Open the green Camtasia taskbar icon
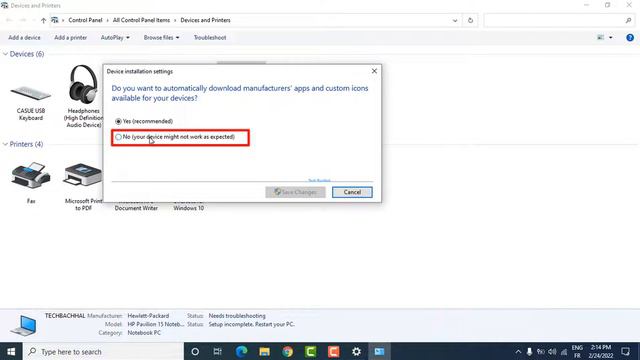640x360 pixels. click(311, 351)
